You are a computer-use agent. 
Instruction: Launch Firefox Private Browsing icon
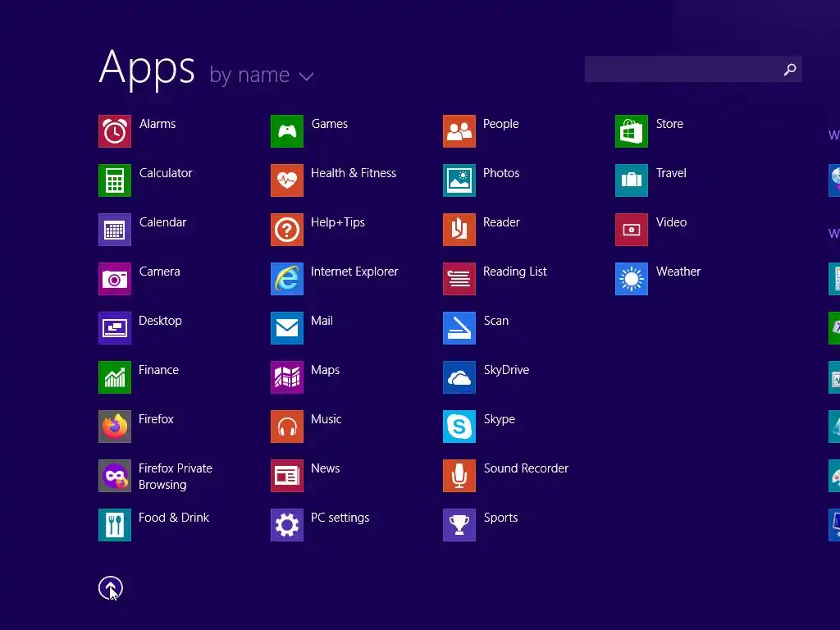[x=115, y=476]
